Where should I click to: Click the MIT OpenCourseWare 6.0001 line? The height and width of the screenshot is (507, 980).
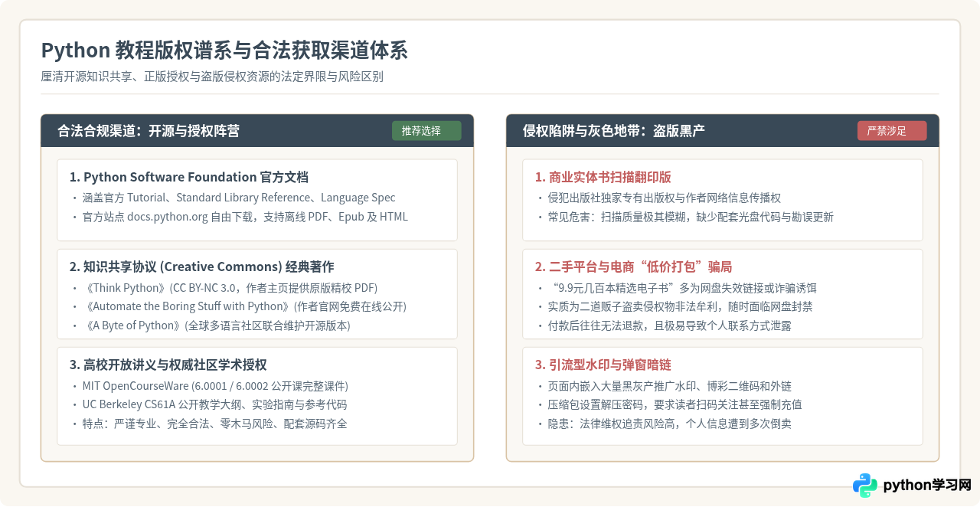point(215,385)
